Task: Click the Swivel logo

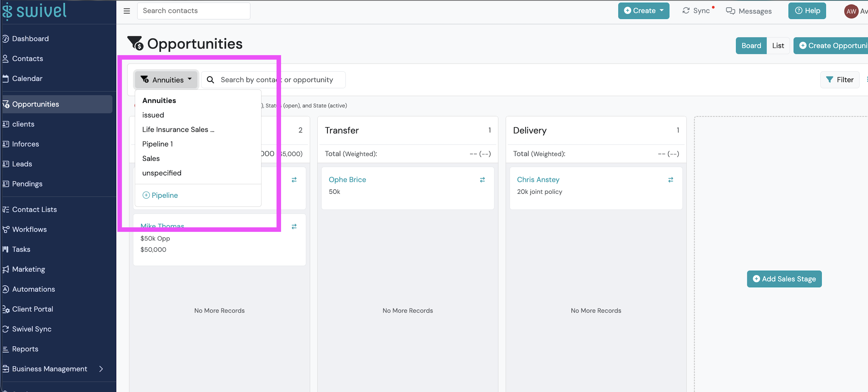Action: pyautogui.click(x=34, y=11)
